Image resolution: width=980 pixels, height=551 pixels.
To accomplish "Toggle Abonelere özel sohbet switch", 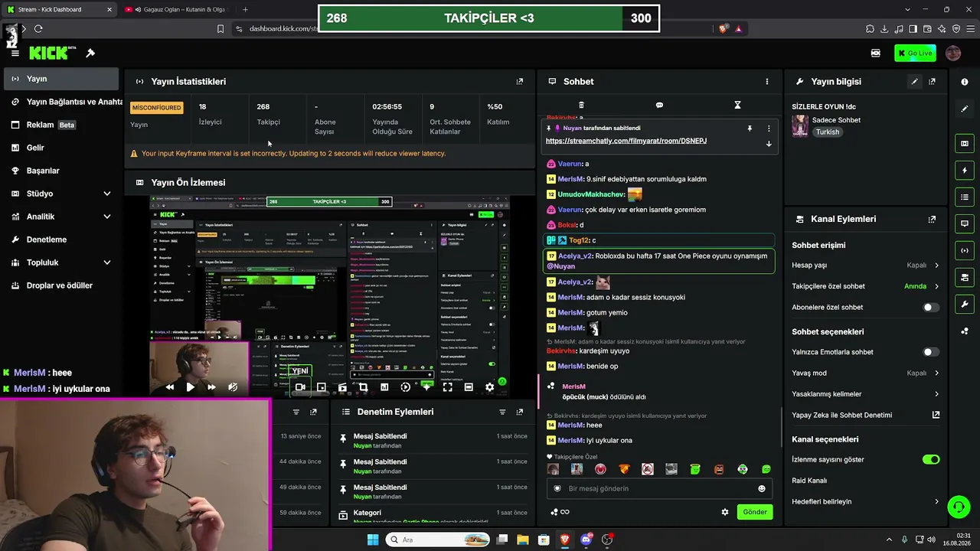I will [x=931, y=308].
